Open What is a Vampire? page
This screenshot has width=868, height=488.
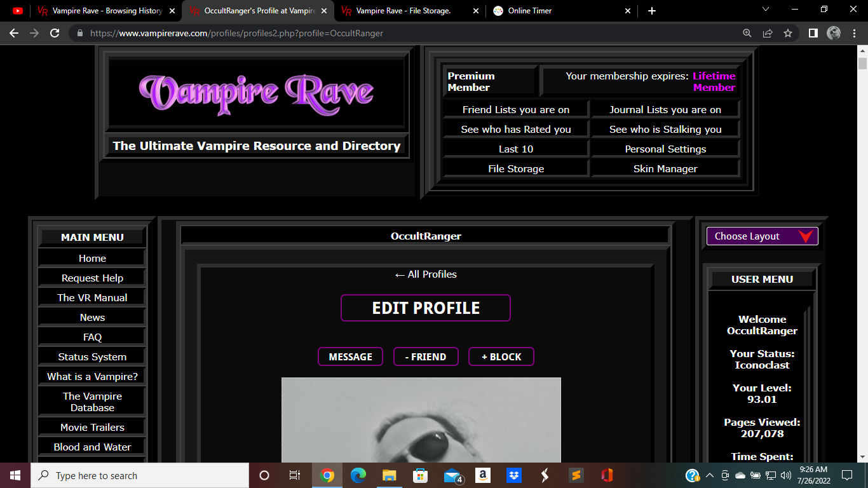coord(92,376)
